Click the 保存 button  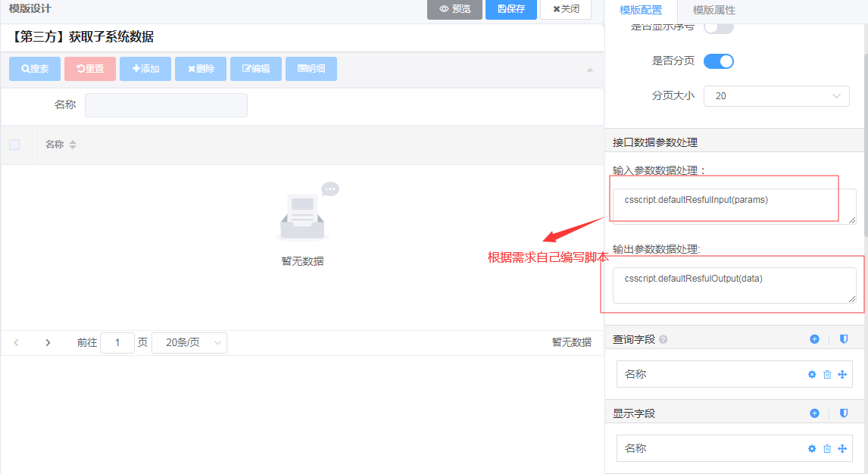point(510,9)
